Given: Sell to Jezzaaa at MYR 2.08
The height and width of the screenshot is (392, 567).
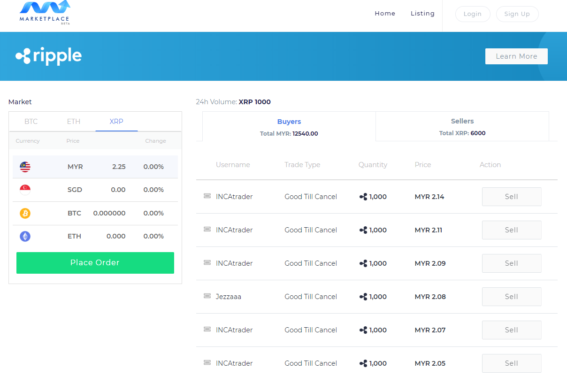Looking at the screenshot, I should [512, 297].
